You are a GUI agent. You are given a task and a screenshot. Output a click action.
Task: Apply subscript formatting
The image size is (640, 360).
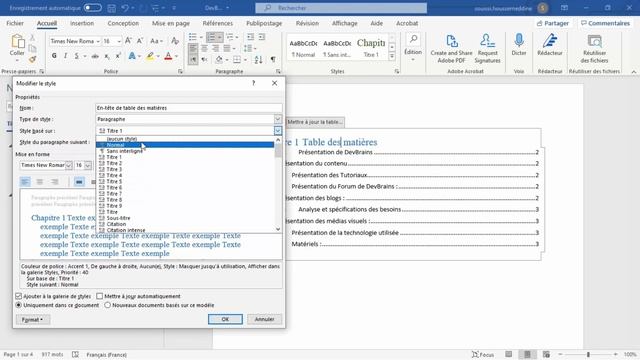coord(107,56)
